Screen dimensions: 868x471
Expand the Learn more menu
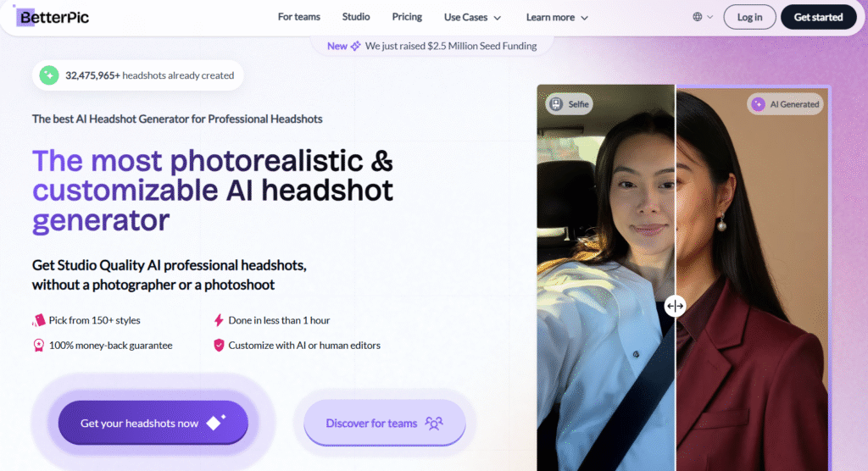coord(557,18)
